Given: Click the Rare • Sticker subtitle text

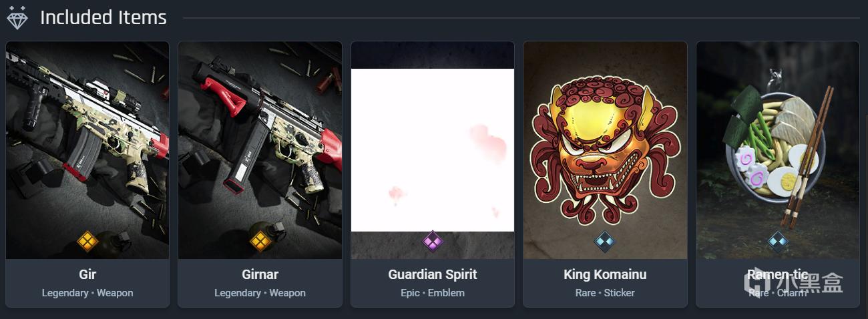Looking at the screenshot, I should point(605,293).
